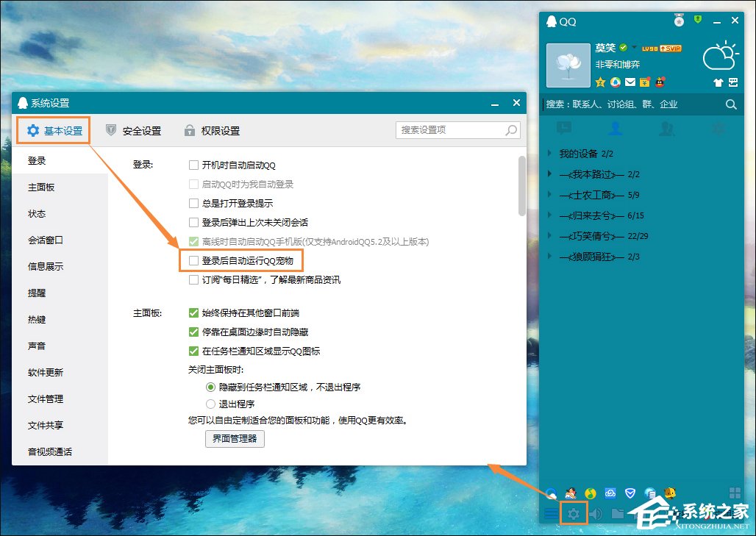
Task: Check QQ mail via the envelope icon
Action: pyautogui.click(x=630, y=82)
